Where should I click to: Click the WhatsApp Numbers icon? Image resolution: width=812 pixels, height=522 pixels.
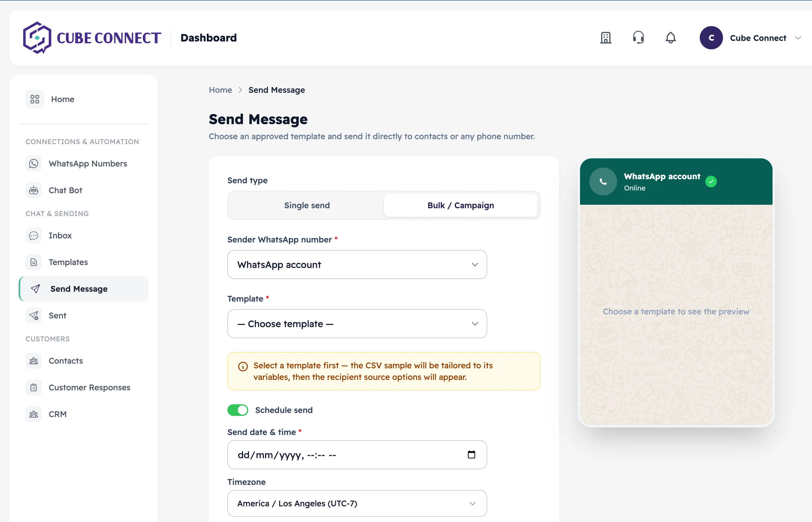[x=34, y=164]
